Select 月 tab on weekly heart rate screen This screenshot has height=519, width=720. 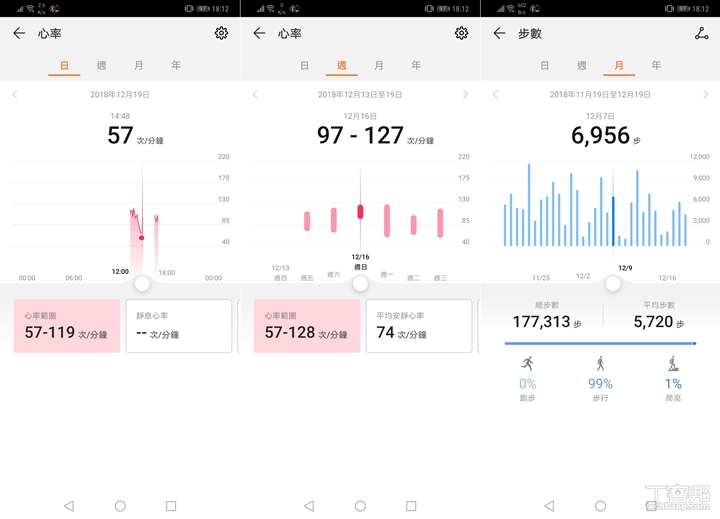(378, 65)
